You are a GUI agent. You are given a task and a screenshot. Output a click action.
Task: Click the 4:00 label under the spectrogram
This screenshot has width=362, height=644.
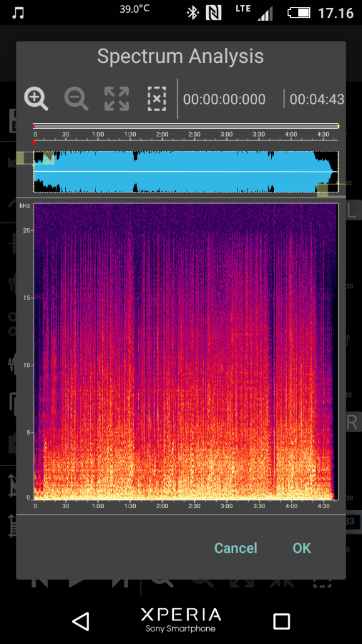pos(291,506)
